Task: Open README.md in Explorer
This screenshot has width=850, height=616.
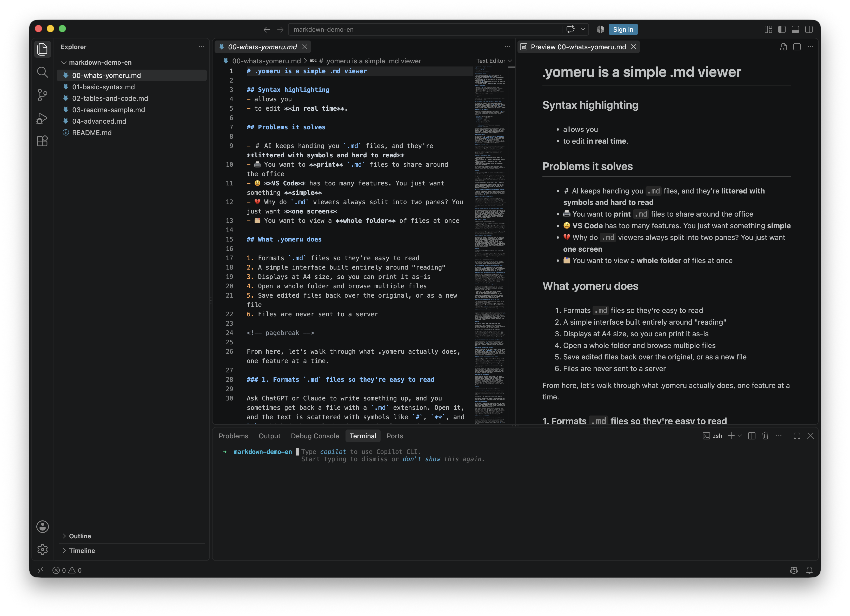Action: pyautogui.click(x=131, y=133)
